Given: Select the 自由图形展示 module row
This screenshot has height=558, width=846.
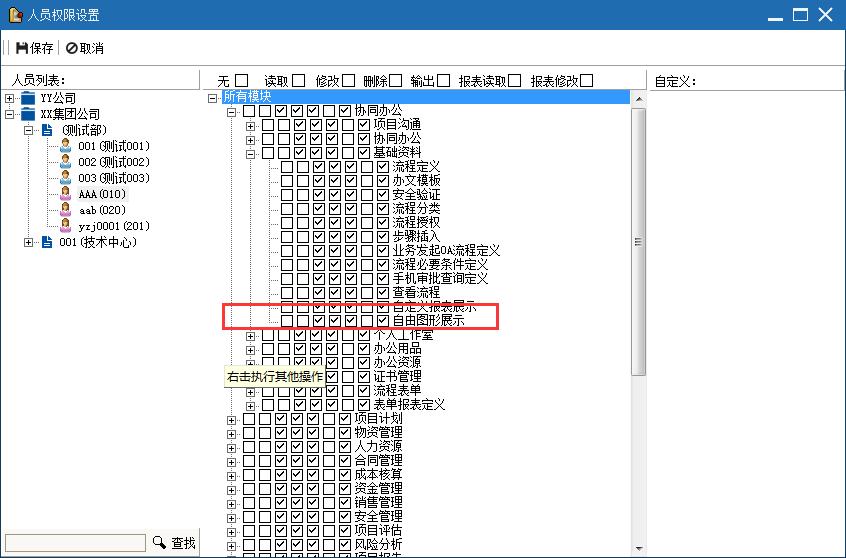Looking at the screenshot, I should [x=428, y=321].
